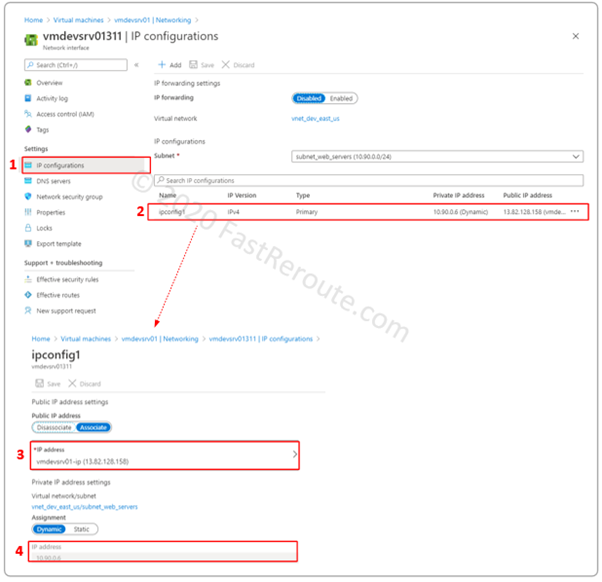Select the 13.82.128.158 public IP cell

pyautogui.click(x=534, y=212)
